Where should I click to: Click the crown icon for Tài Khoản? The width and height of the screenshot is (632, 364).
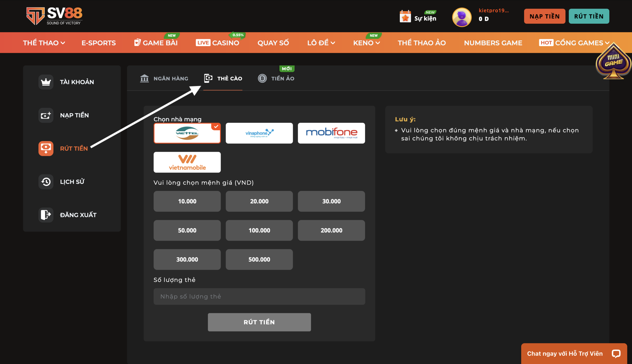click(46, 82)
